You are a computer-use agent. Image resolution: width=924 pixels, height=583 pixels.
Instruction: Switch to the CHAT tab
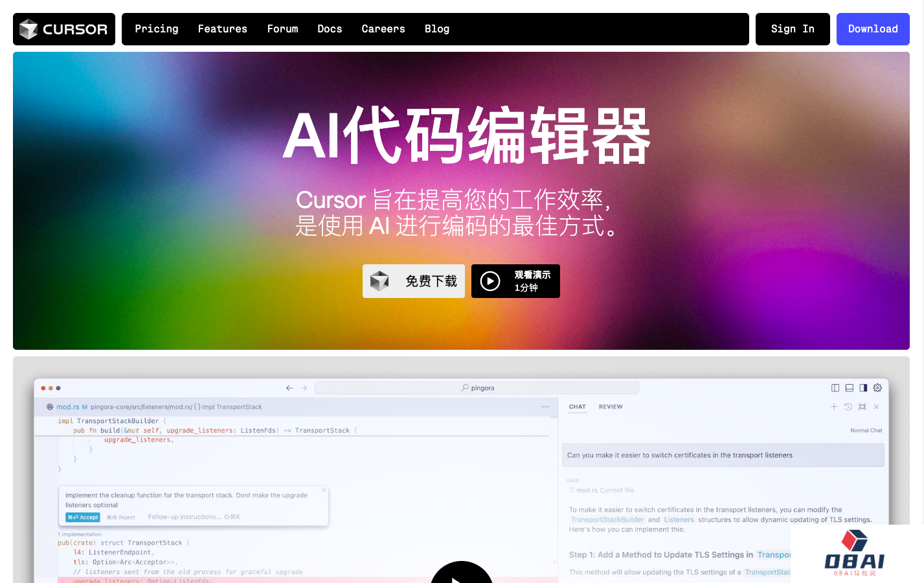pos(577,407)
